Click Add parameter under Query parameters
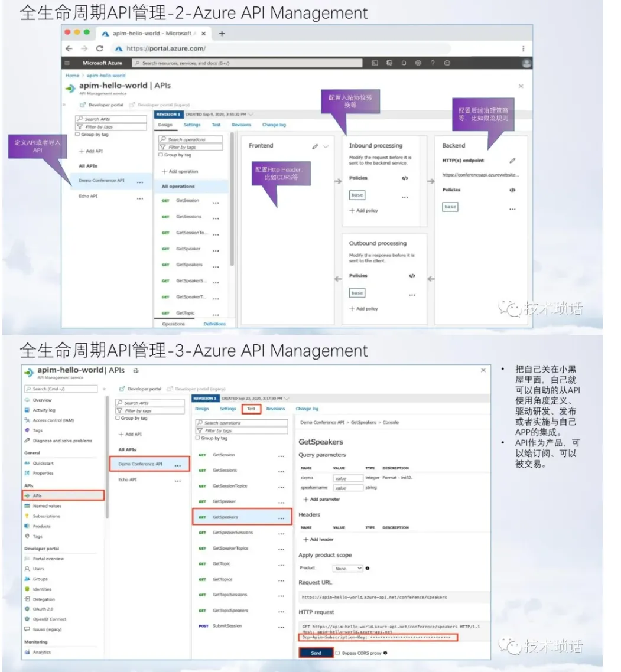Image resolution: width=621 pixels, height=672 pixels. [x=321, y=500]
